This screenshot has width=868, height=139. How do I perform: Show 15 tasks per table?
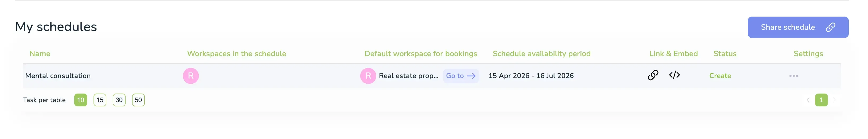pyautogui.click(x=100, y=100)
